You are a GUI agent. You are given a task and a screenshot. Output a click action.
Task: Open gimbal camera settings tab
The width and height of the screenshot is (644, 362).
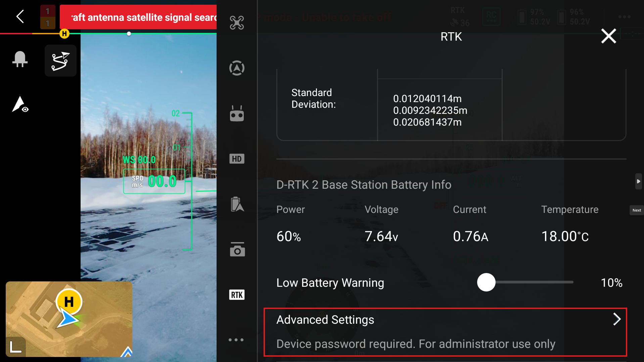pos(237,250)
